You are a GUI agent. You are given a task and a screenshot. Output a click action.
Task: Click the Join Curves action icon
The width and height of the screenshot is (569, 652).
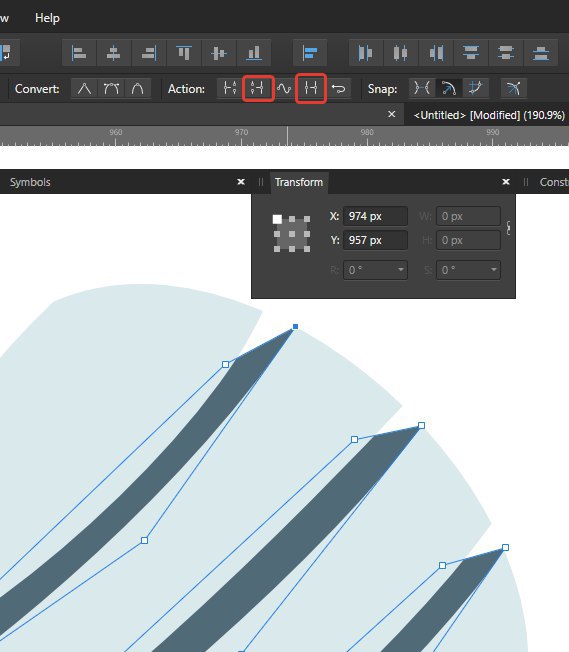311,88
